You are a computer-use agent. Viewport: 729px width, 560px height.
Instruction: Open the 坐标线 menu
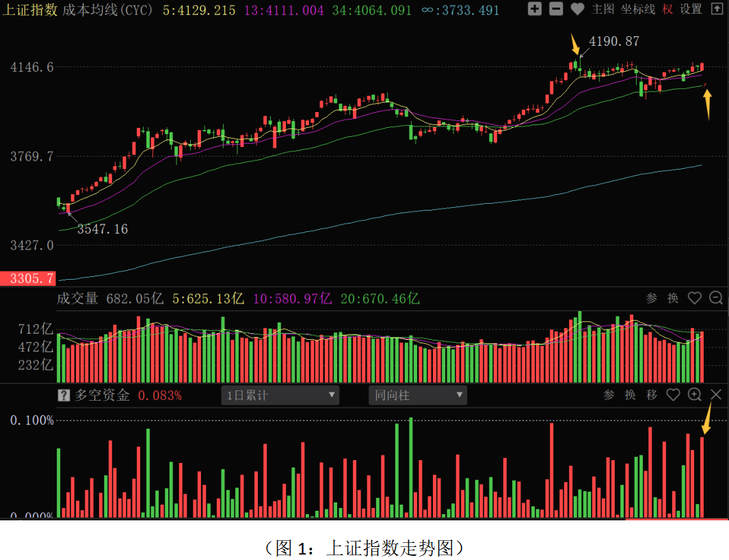coord(637,10)
